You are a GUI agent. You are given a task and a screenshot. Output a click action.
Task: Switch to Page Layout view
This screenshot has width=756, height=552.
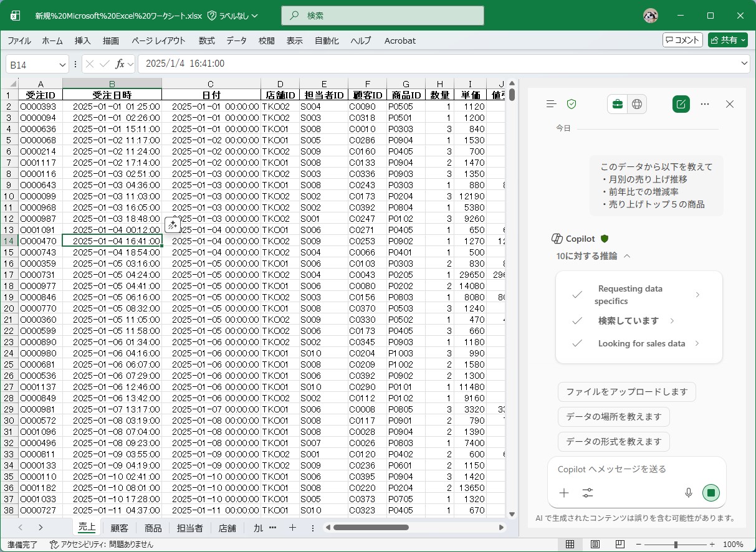point(595,545)
